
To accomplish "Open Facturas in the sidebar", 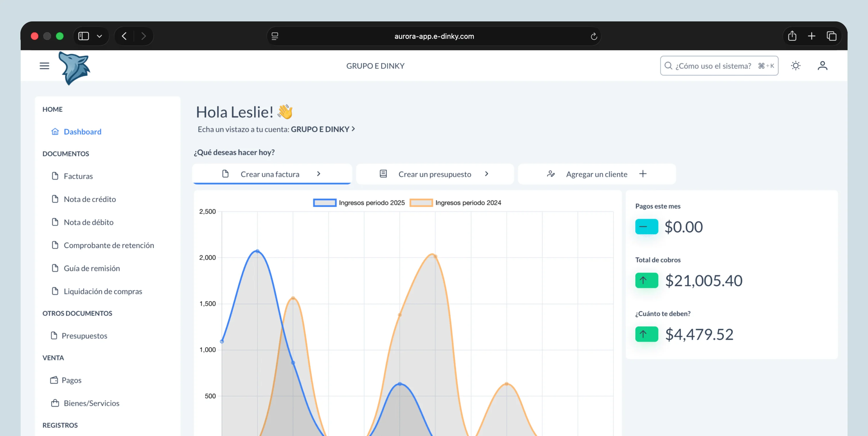I will point(78,176).
